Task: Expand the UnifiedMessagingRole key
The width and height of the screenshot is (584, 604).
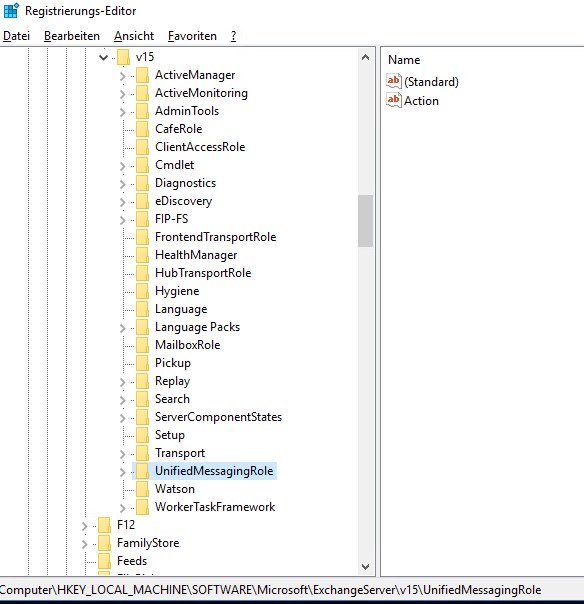Action: 123,472
